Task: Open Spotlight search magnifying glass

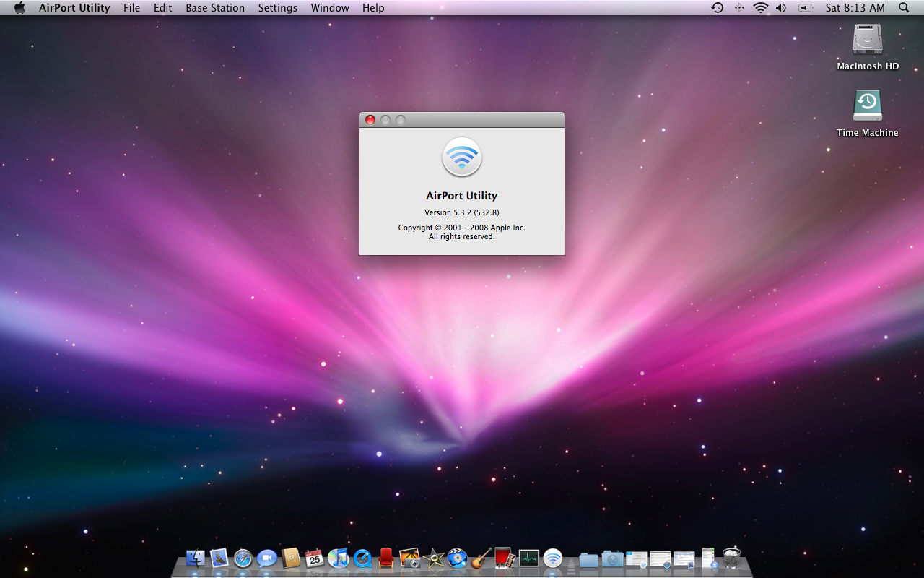Action: (904, 8)
